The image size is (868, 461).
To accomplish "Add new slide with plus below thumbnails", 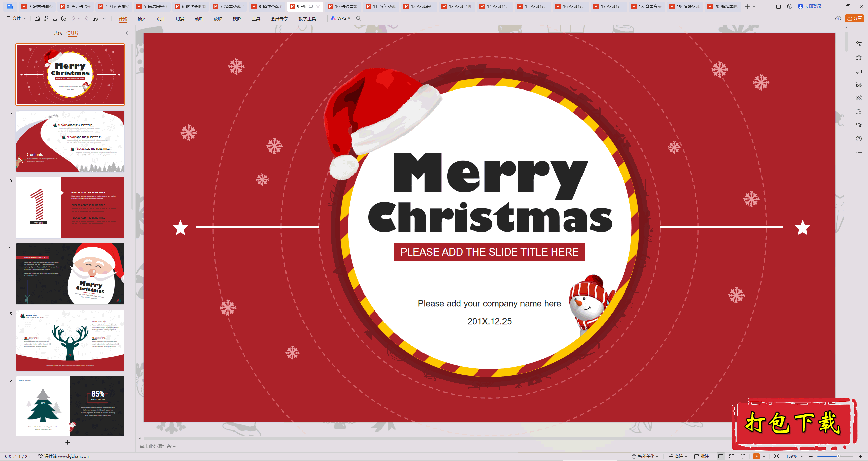I will pos(68,442).
